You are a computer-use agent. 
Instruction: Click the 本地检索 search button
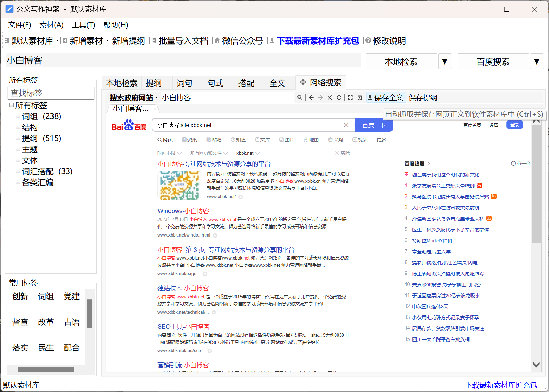(x=401, y=61)
